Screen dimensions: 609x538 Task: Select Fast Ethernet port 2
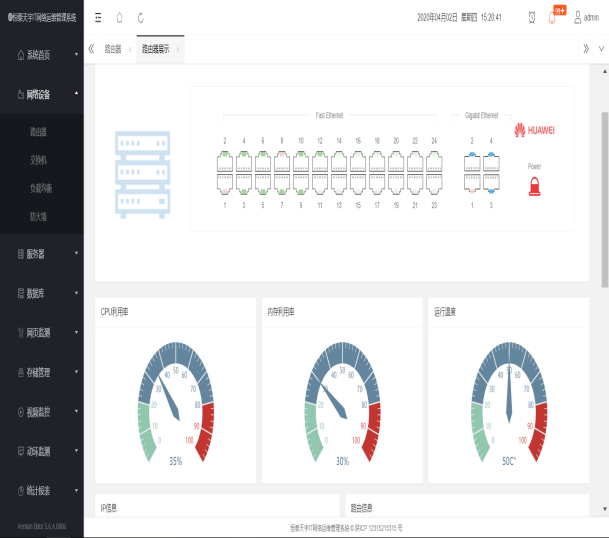tap(225, 161)
